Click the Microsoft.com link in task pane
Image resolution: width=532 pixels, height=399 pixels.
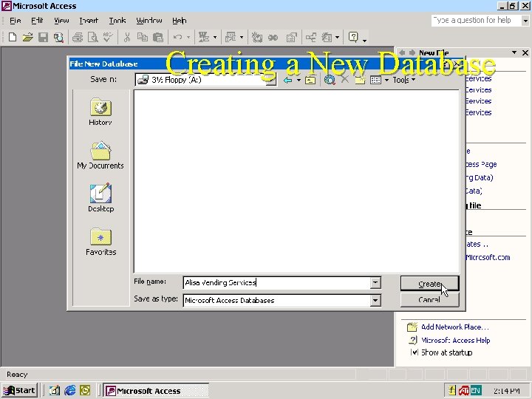click(488, 257)
